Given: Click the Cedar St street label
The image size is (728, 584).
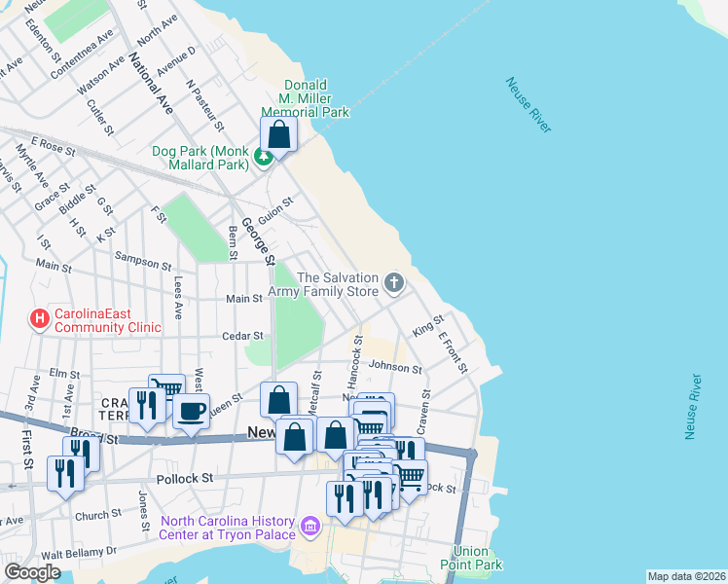Looking at the screenshot, I should (x=242, y=336).
